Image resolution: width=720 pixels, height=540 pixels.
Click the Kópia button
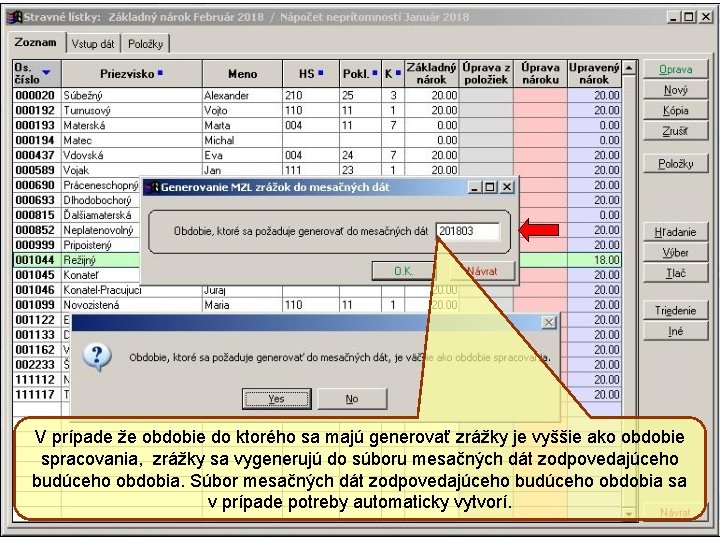(x=675, y=111)
